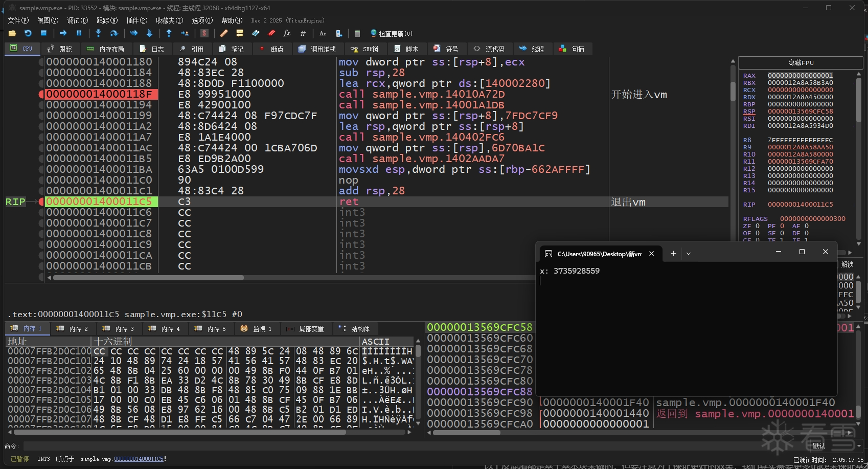Click the Run arrow toolbar icon
Image resolution: width=868 pixels, height=469 pixels.
[x=63, y=33]
